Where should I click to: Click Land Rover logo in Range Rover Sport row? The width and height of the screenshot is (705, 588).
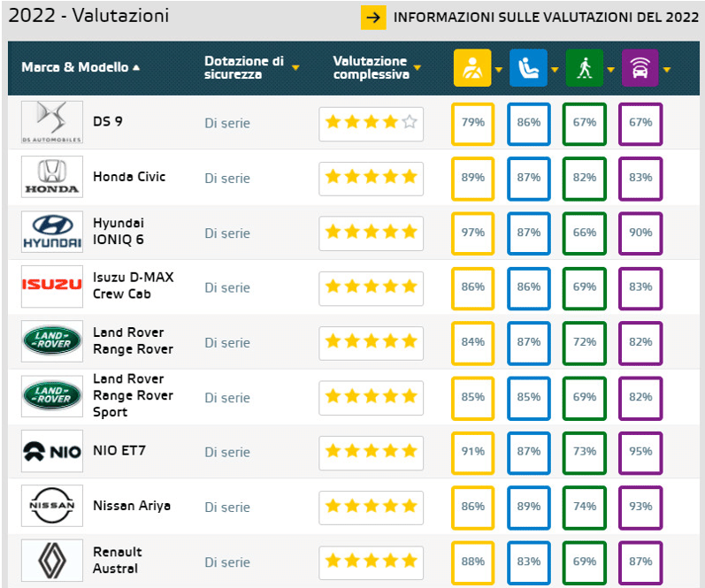pos(52,396)
